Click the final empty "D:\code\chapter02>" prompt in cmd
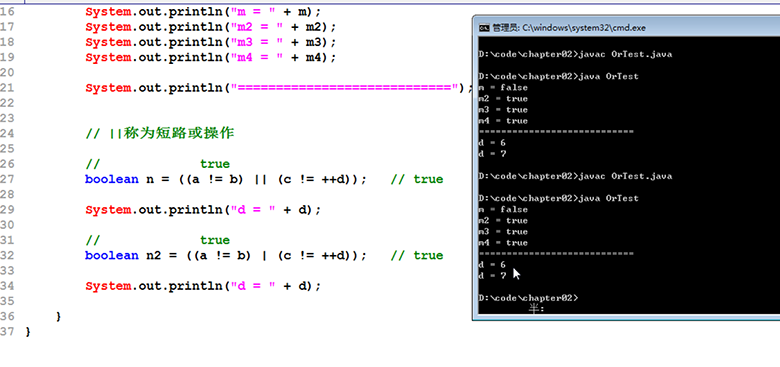Screen dimensions: 780x367 528,298
